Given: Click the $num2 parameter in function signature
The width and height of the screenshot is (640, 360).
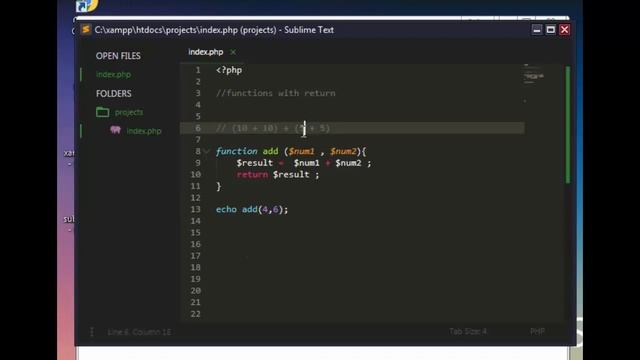Looking at the screenshot, I should pyautogui.click(x=343, y=151).
